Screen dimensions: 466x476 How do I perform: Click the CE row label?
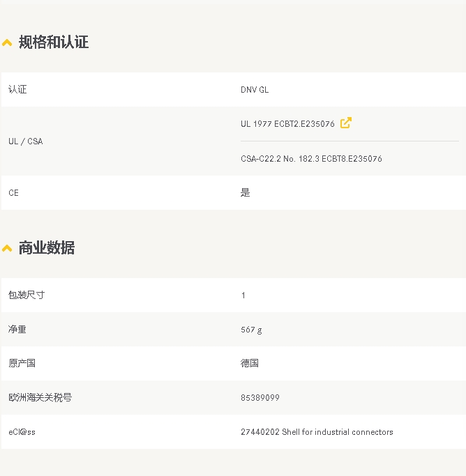point(13,193)
